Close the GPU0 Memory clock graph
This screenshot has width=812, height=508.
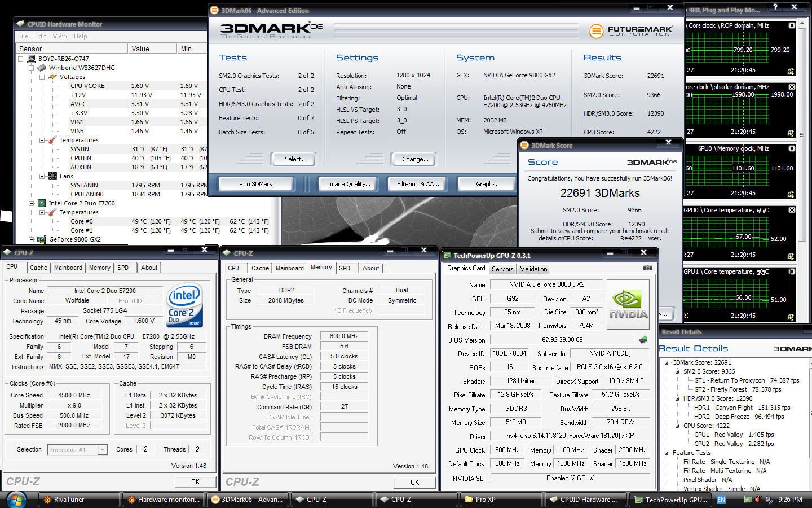click(792, 148)
